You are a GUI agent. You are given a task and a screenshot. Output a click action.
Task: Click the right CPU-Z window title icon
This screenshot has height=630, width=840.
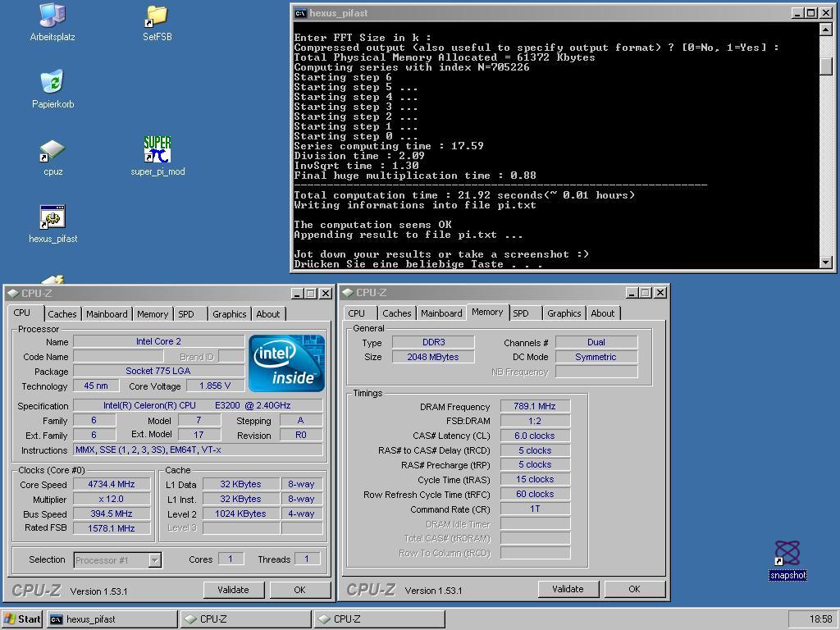(x=348, y=293)
